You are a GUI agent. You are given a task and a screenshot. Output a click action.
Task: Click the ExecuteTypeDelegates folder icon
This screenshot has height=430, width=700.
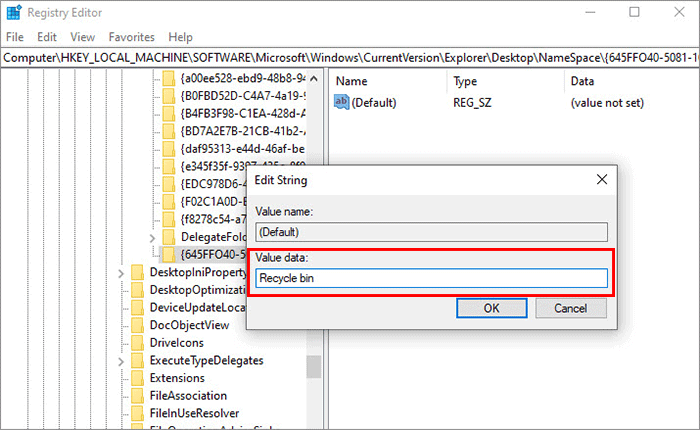(138, 360)
